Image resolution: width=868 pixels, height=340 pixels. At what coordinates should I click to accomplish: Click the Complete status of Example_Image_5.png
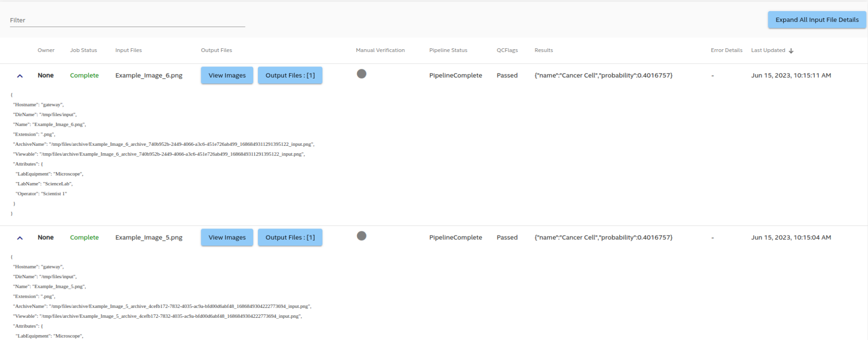pos(84,237)
